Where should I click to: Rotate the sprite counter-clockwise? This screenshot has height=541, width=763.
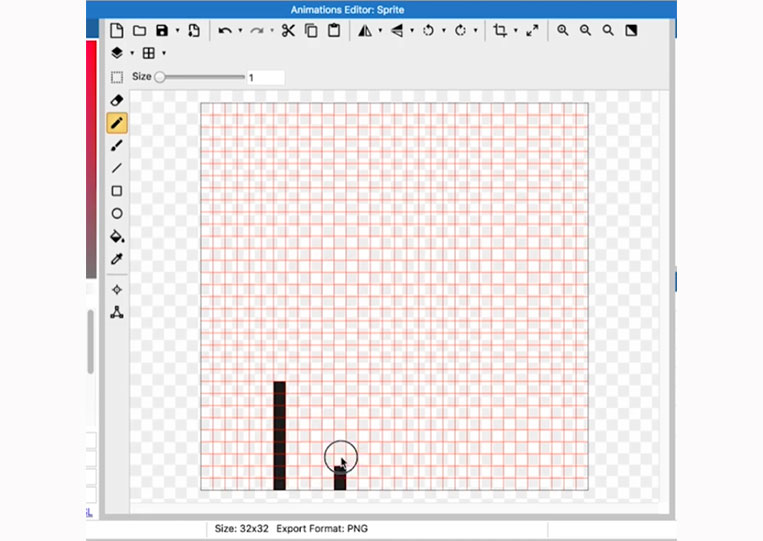(428, 31)
